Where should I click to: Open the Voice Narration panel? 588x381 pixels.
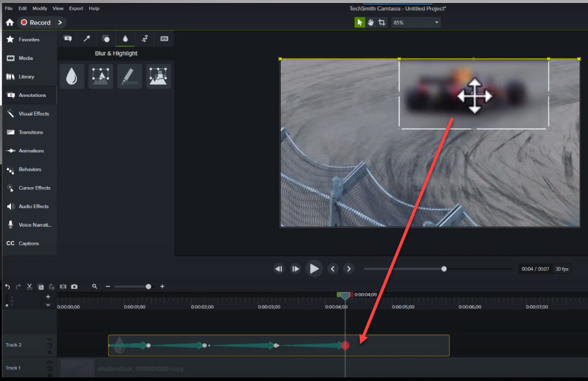tap(29, 225)
